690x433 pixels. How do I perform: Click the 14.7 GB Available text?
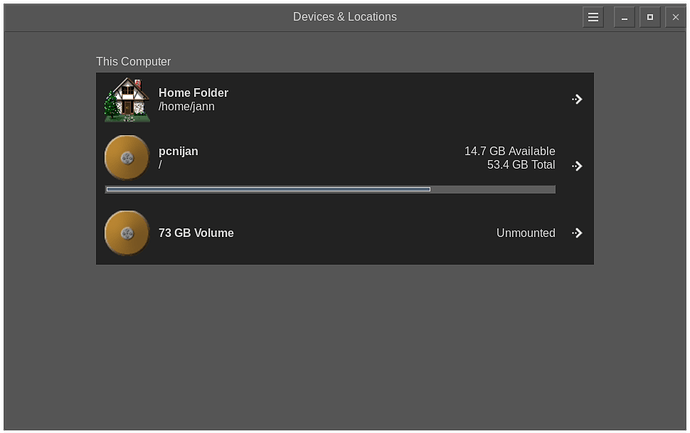click(509, 151)
